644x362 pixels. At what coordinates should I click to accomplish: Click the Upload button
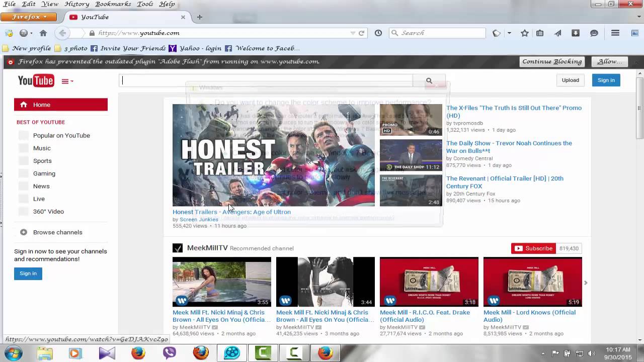click(570, 80)
